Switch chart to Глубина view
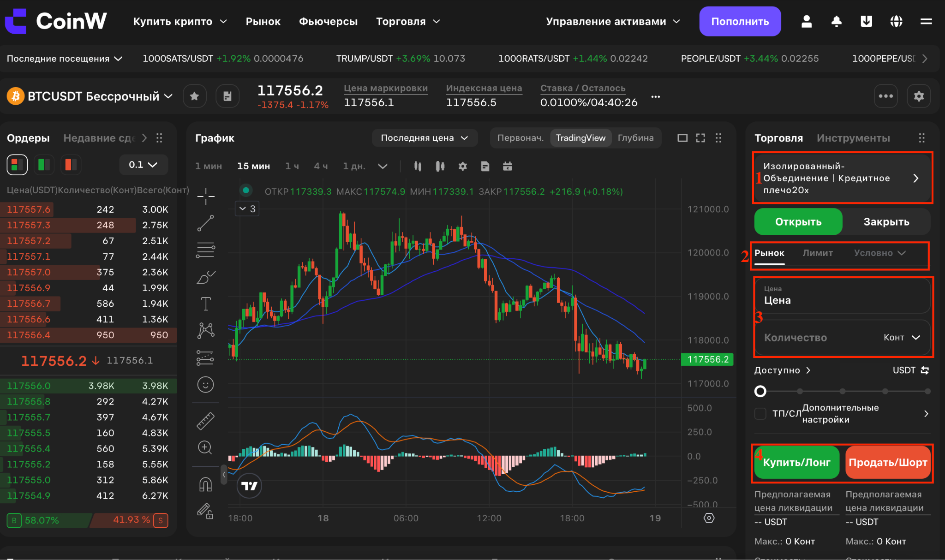 click(635, 138)
